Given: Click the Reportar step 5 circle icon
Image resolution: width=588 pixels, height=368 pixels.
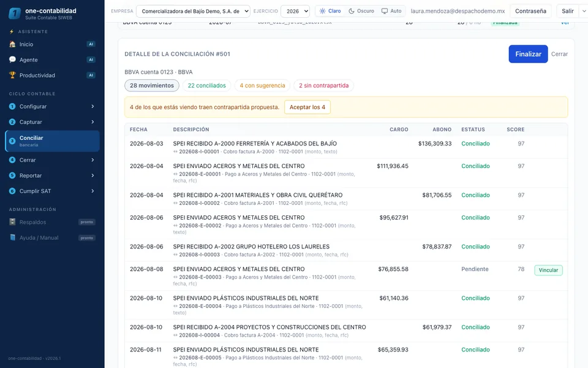Looking at the screenshot, I should point(12,175).
